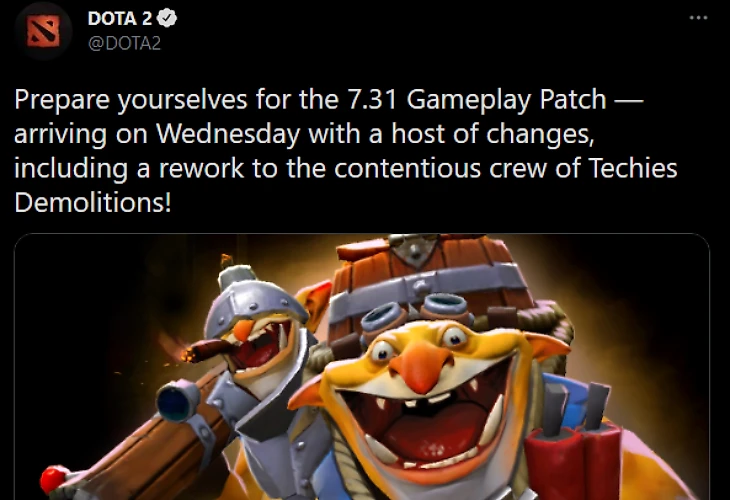The width and height of the screenshot is (730, 500).
Task: Click the lit cigar in the artwork
Action: click(x=207, y=349)
